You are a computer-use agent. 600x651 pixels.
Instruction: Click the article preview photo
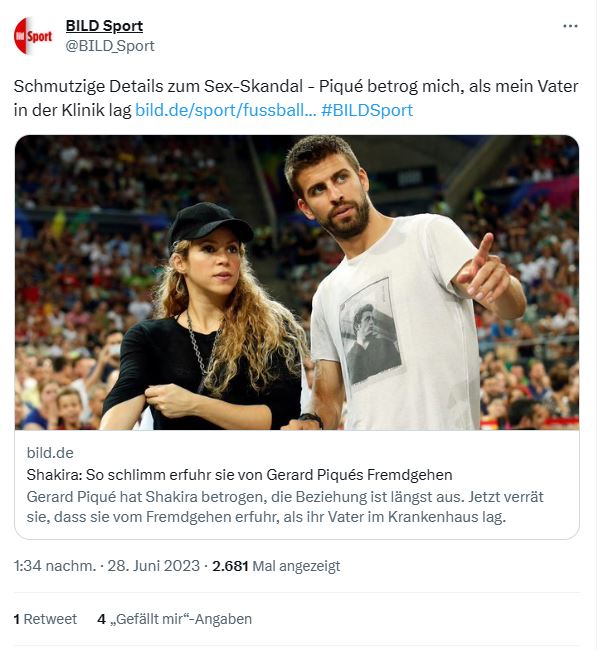tap(297, 282)
